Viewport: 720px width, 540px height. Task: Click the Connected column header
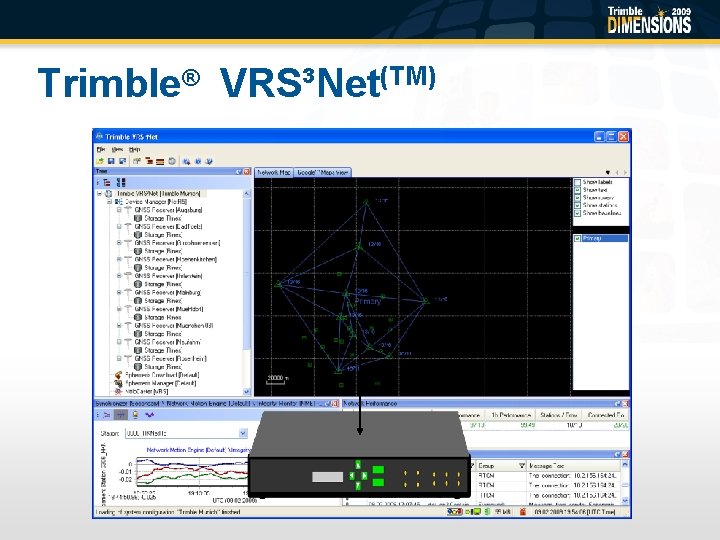pos(606,415)
